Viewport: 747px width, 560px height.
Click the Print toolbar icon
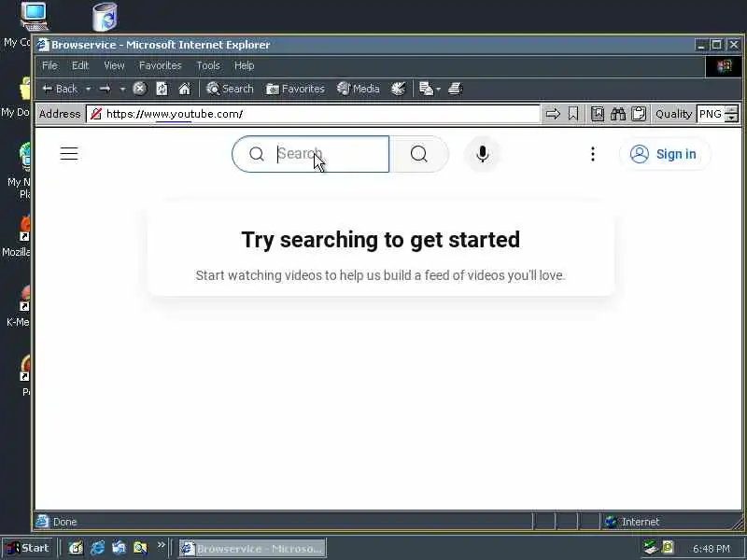click(456, 89)
